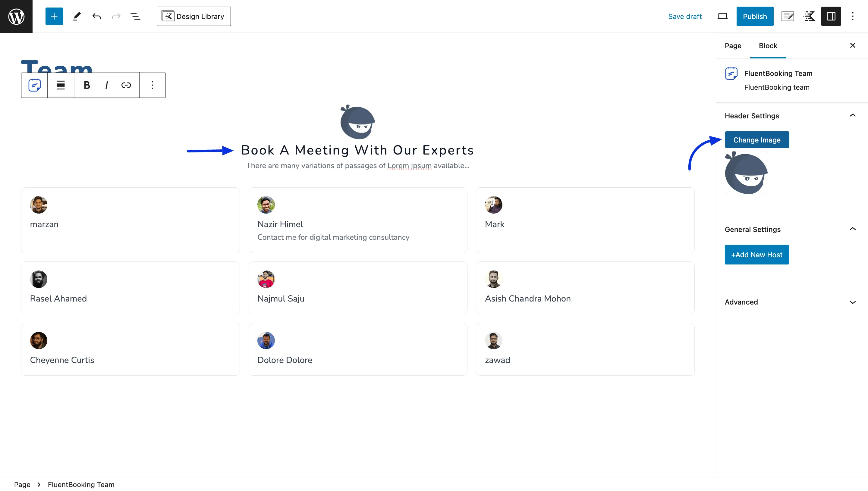Select the Mark host card
Viewport: 868px width, 491px height.
(x=585, y=220)
